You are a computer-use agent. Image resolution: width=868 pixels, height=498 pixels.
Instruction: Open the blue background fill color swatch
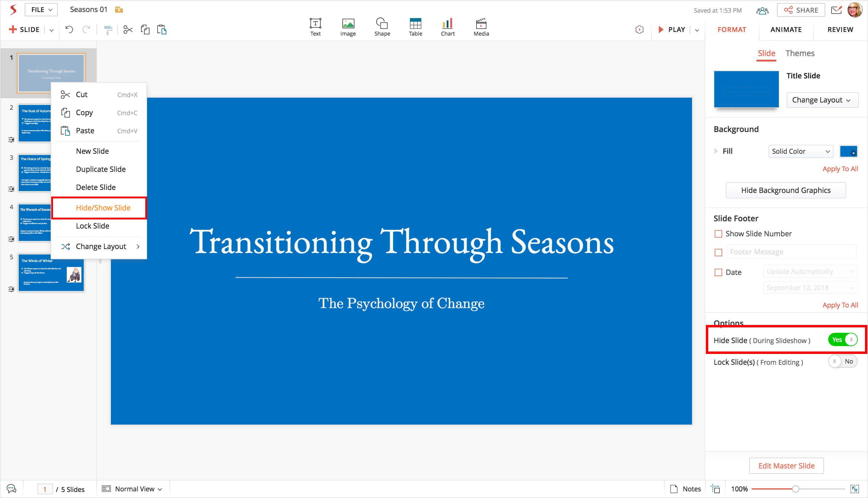pos(848,151)
